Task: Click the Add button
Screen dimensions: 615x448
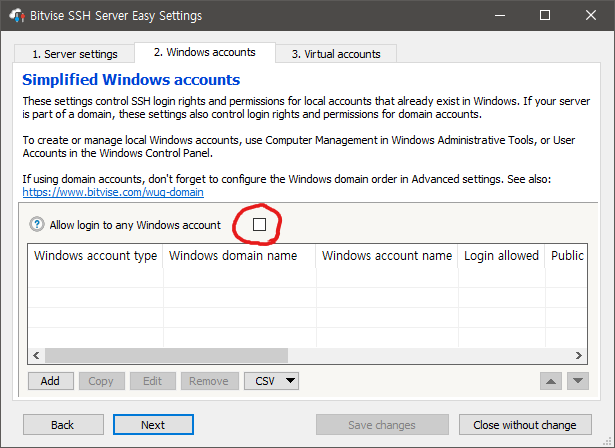Action: point(51,381)
